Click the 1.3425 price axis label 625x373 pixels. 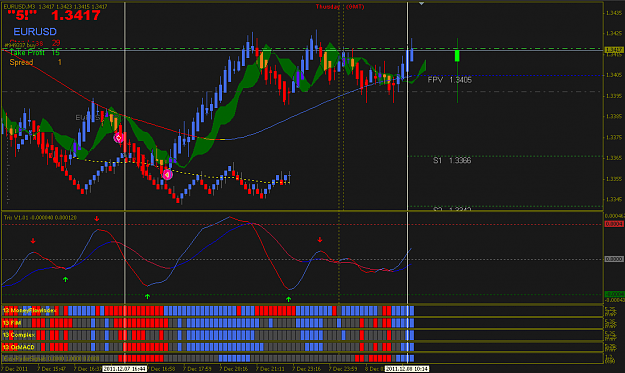[x=614, y=33]
